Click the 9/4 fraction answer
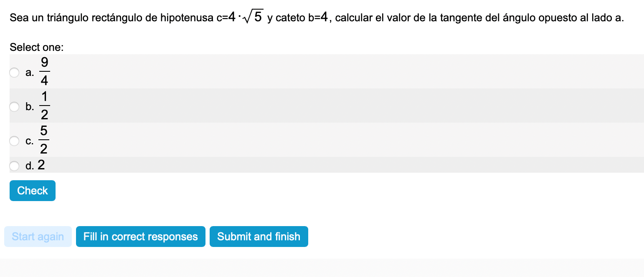 [44, 71]
